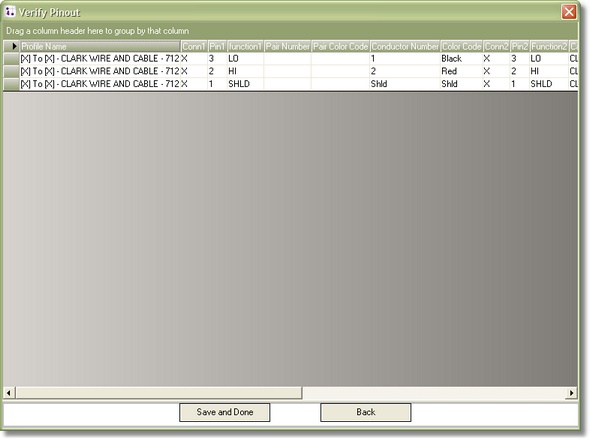Click the function1 column header
The image size is (590, 440).
[245, 46]
